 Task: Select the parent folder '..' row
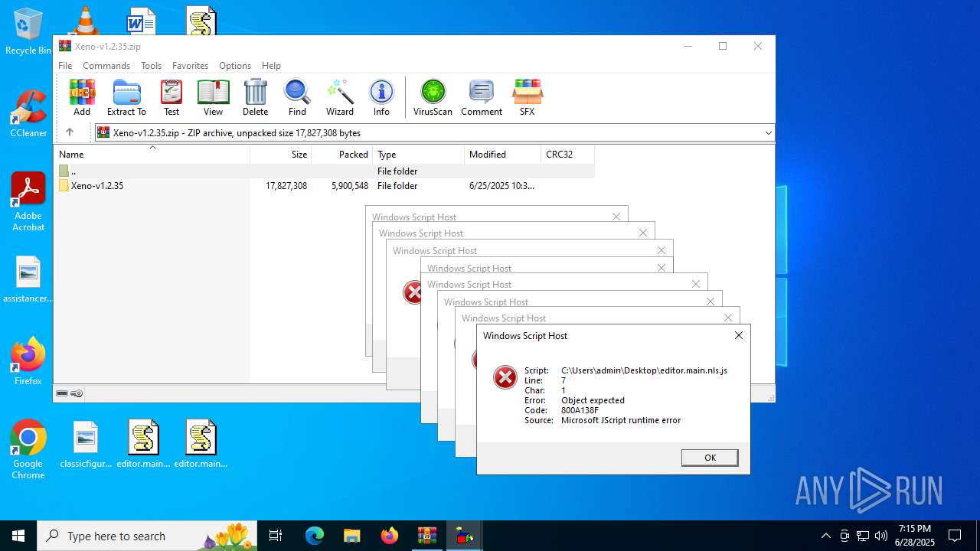point(324,171)
